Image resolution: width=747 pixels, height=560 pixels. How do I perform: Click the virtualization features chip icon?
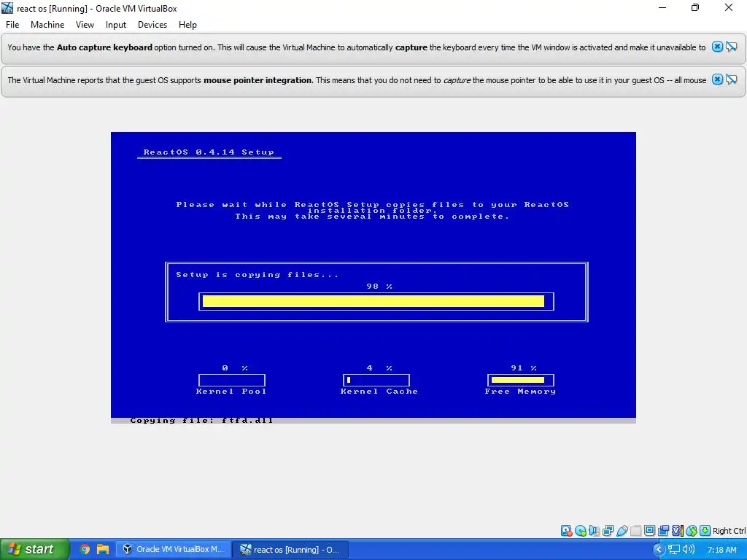(x=678, y=531)
